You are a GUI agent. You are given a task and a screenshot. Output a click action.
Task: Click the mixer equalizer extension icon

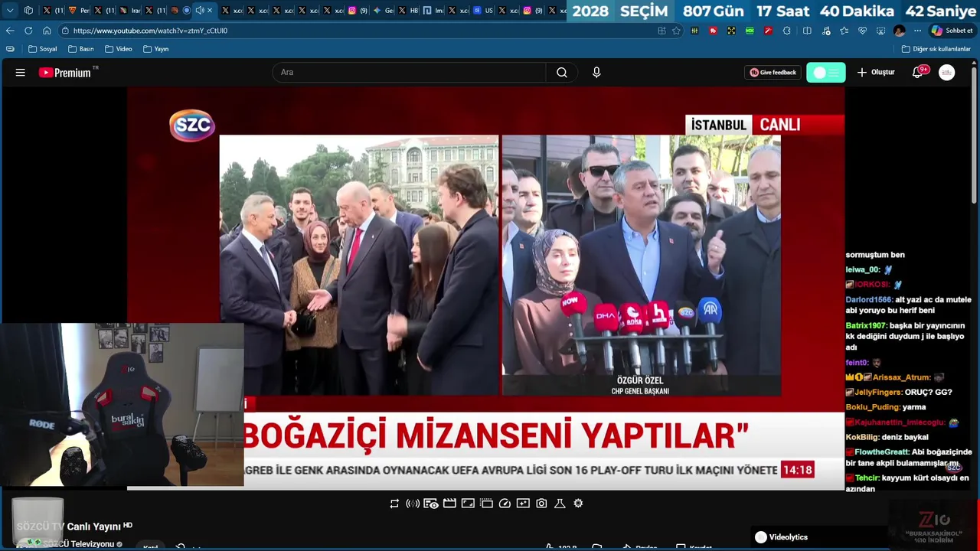(694, 31)
